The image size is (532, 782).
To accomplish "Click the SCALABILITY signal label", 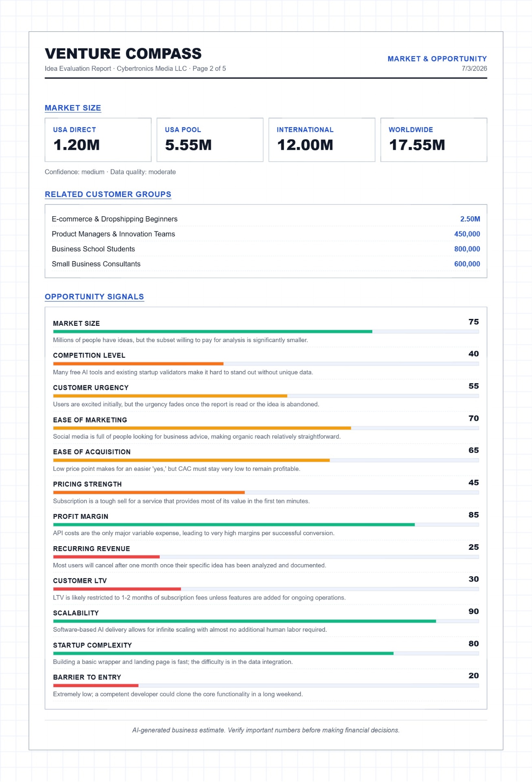I will [x=76, y=613].
